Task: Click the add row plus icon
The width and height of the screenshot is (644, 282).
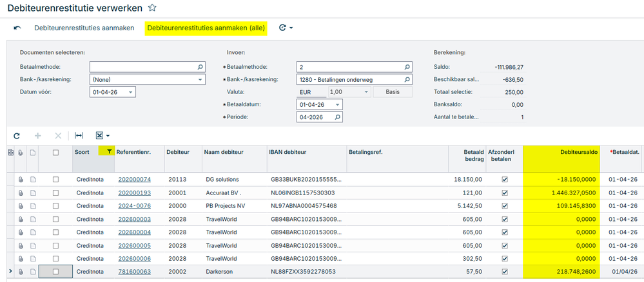Action: pyautogui.click(x=38, y=135)
